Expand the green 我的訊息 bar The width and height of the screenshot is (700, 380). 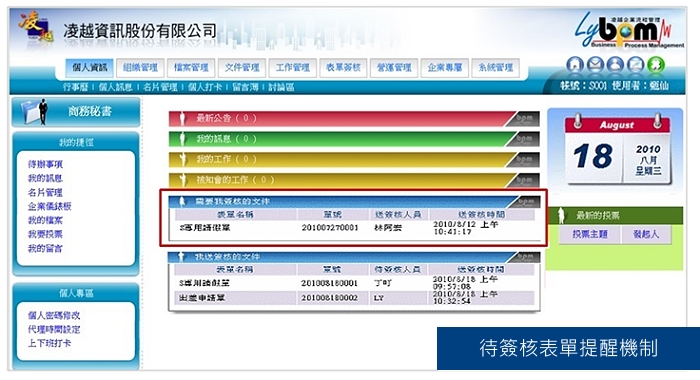coord(354,139)
